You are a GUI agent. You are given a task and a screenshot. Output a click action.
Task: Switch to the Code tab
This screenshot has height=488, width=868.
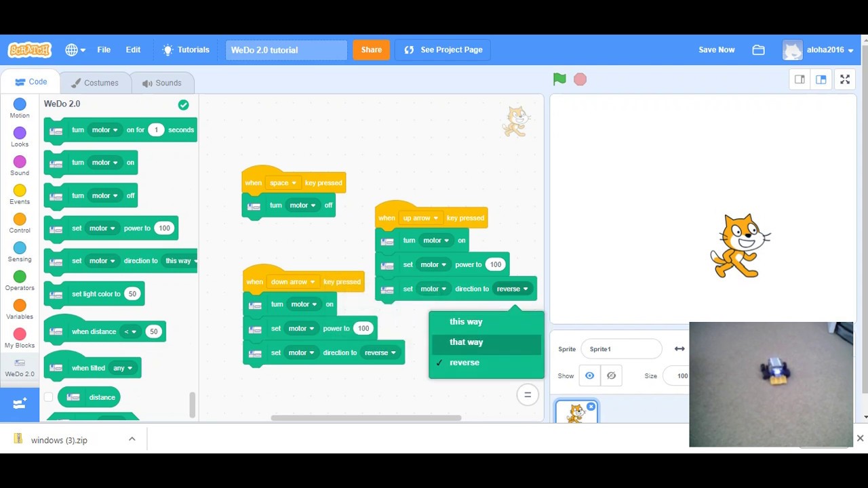31,82
